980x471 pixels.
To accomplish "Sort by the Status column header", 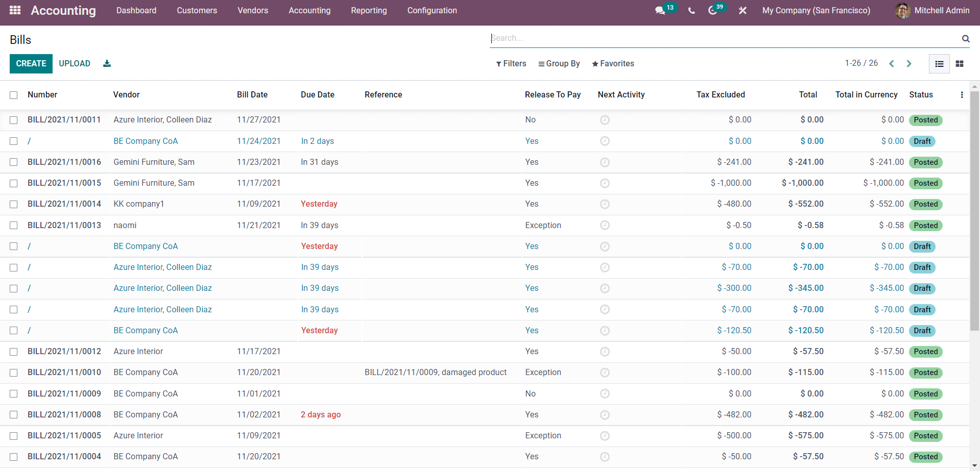I will click(921, 95).
